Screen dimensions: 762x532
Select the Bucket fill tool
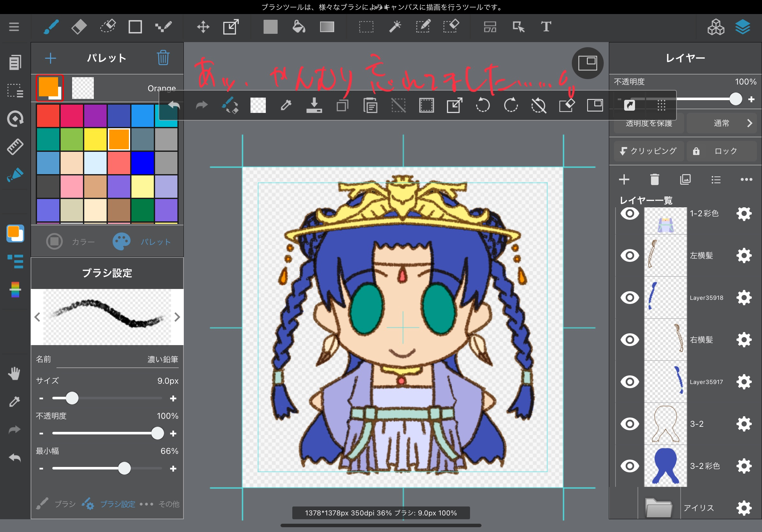coord(298,26)
